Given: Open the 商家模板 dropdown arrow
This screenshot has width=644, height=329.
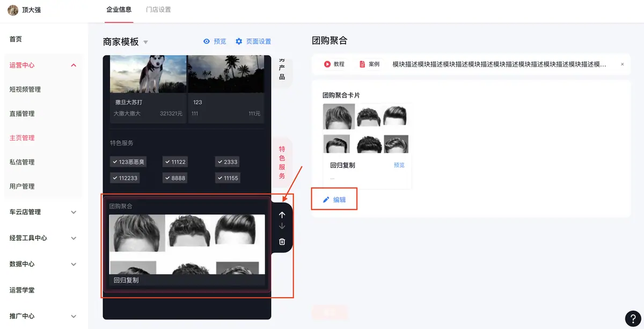Looking at the screenshot, I should [x=146, y=42].
